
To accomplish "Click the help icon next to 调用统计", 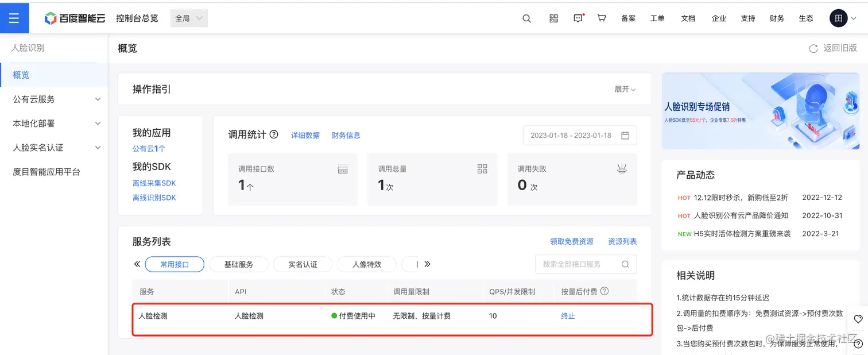I will (x=274, y=134).
